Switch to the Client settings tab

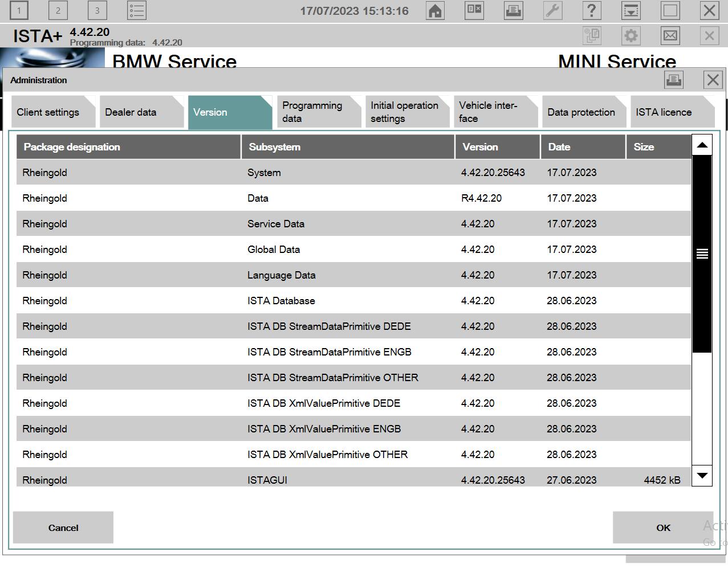pos(54,112)
